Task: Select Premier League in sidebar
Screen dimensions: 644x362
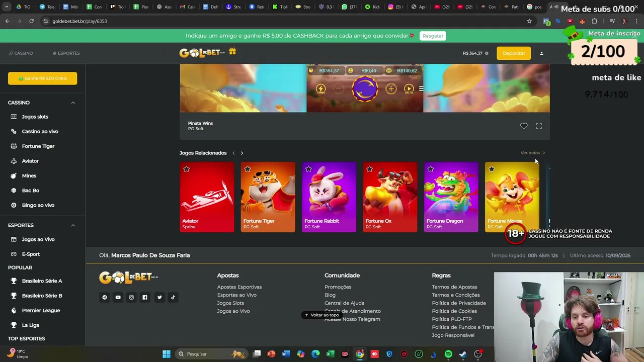Action: 41,310
